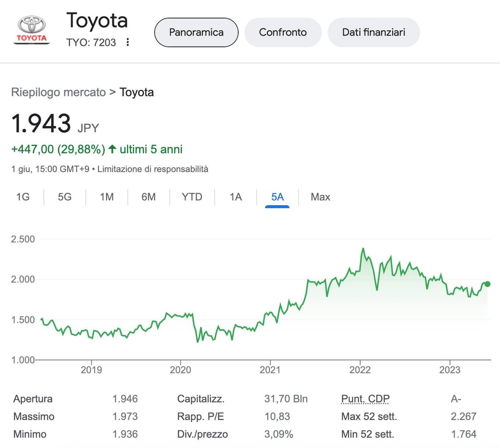Open the Riepilogo mercato breadcrumb link
The height and width of the screenshot is (448, 500).
point(59,92)
